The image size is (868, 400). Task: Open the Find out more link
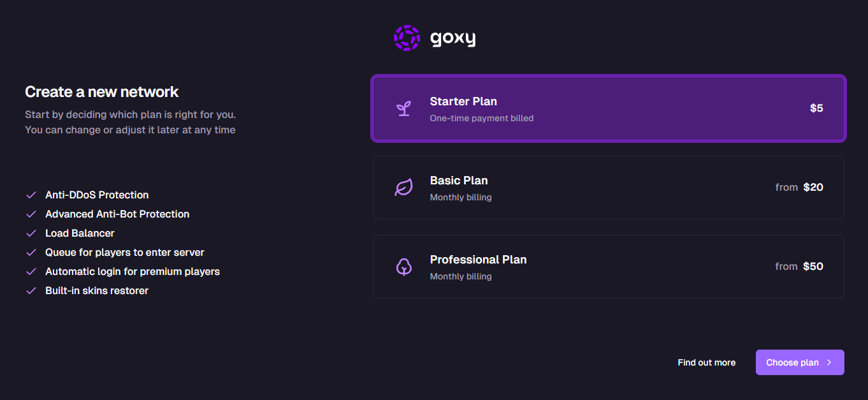[x=706, y=362]
